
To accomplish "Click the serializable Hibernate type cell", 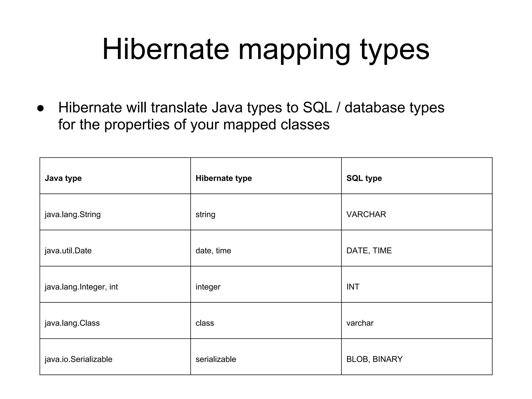I will (x=216, y=359).
